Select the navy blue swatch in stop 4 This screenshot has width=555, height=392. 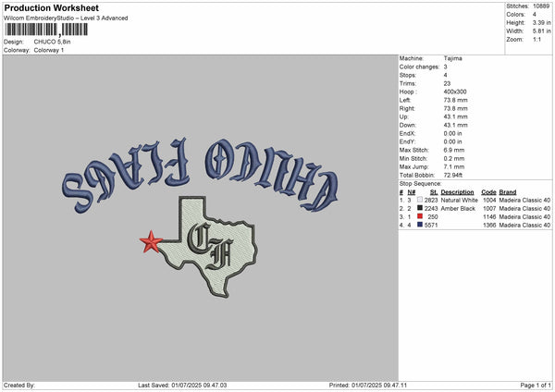420,225
